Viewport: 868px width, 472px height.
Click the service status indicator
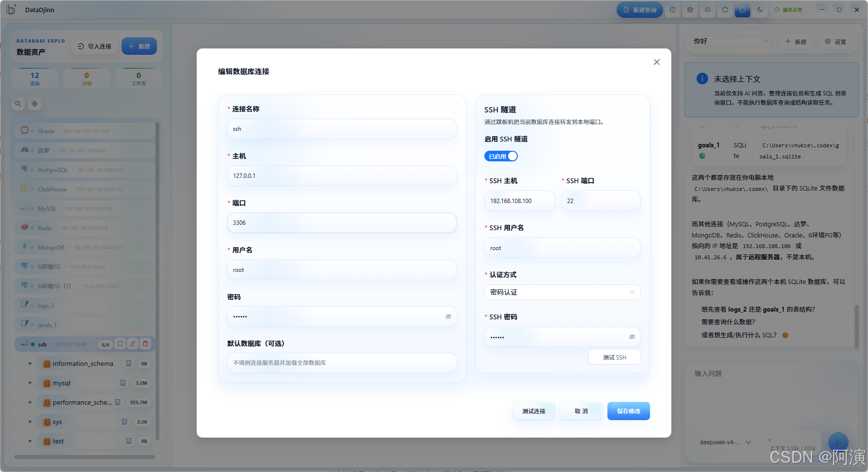[789, 10]
